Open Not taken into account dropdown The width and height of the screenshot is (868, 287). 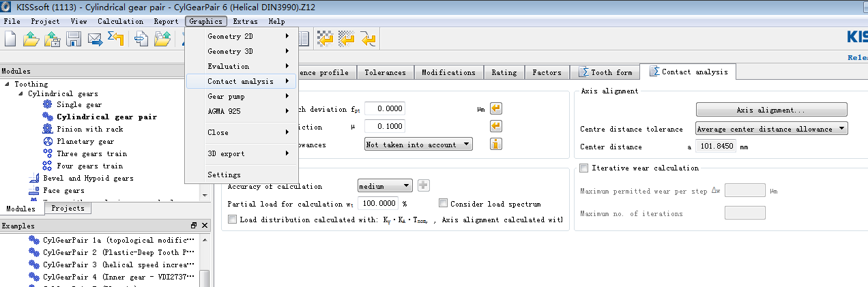click(x=418, y=144)
